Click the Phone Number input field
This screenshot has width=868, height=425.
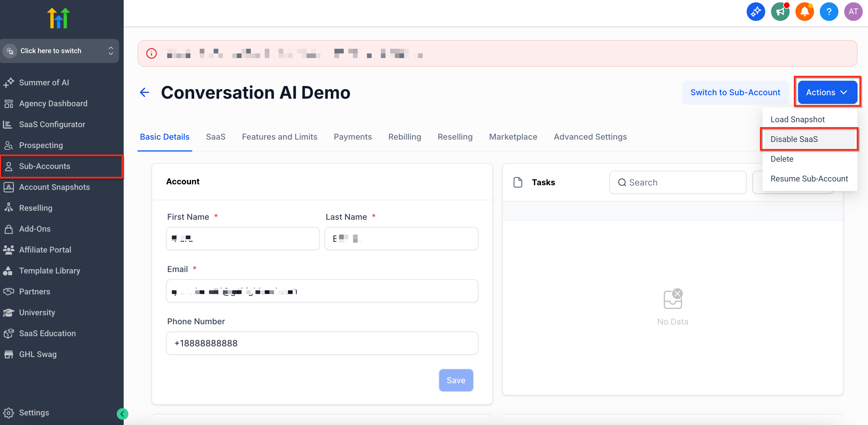click(322, 343)
